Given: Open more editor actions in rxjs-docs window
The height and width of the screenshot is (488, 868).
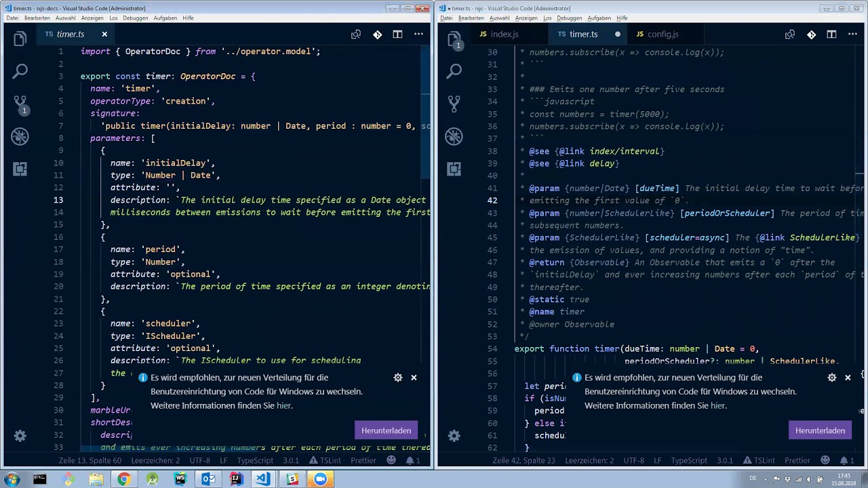Looking at the screenshot, I should [418, 34].
